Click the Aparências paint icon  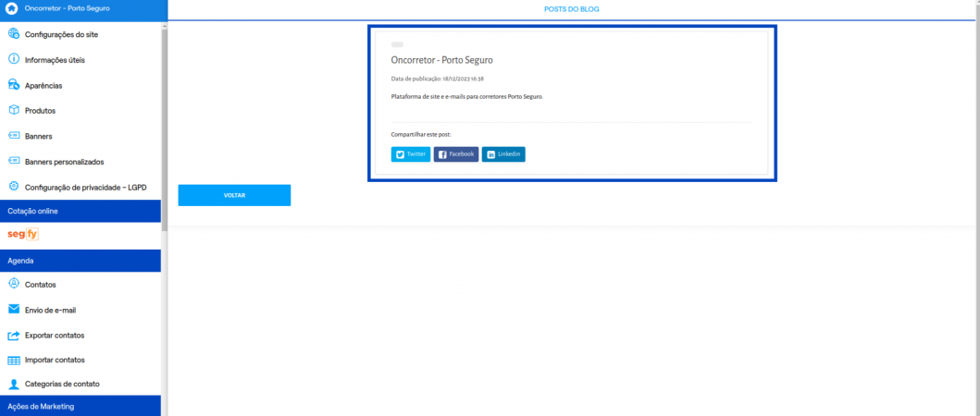coord(14,85)
